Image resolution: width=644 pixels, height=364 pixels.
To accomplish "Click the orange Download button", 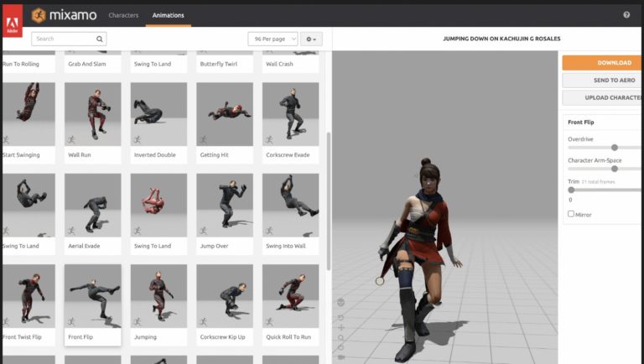I will pos(603,63).
